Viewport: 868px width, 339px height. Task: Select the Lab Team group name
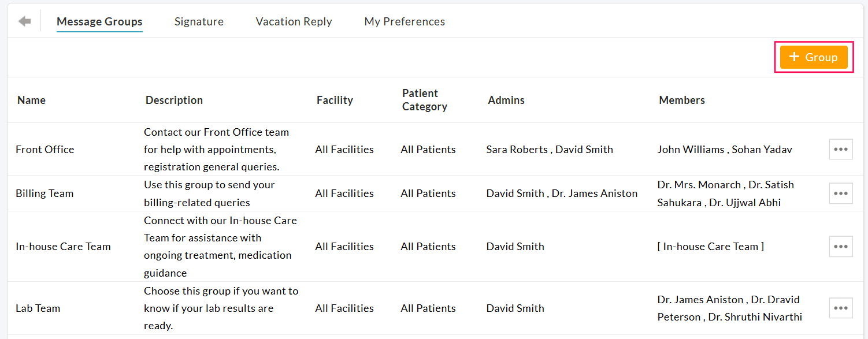[x=38, y=308]
